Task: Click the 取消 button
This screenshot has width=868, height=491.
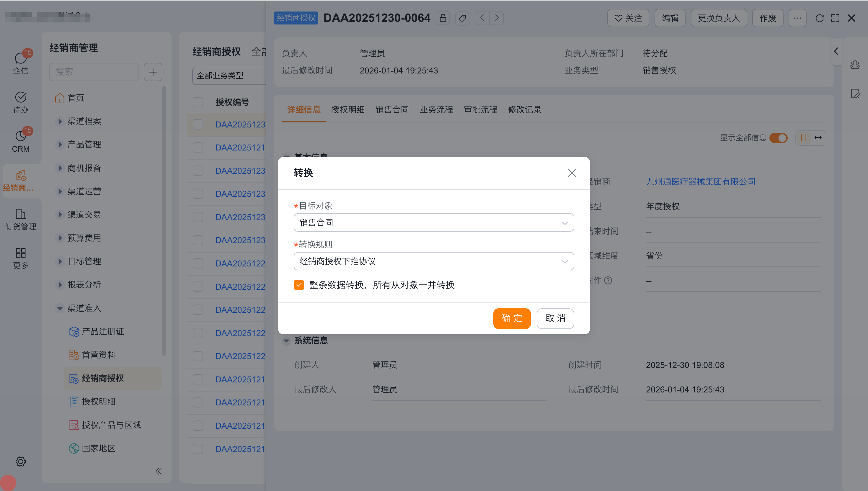Action: point(555,318)
